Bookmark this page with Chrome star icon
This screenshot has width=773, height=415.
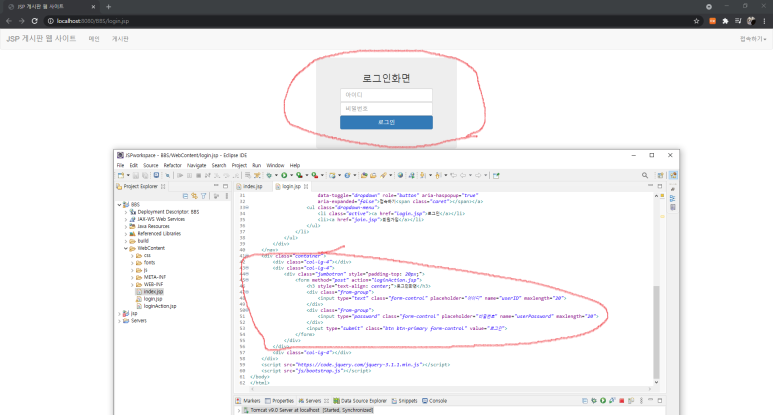pyautogui.click(x=697, y=21)
